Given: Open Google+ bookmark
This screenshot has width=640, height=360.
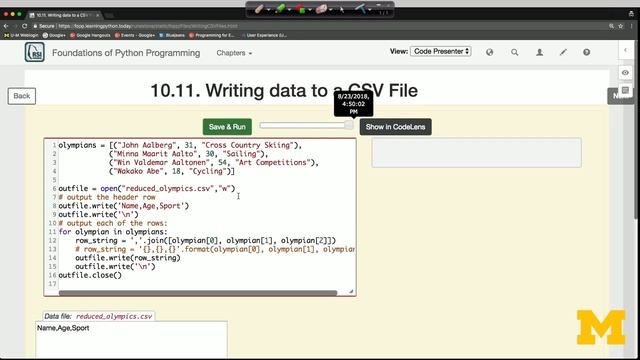Looking at the screenshot, I should point(54,36).
